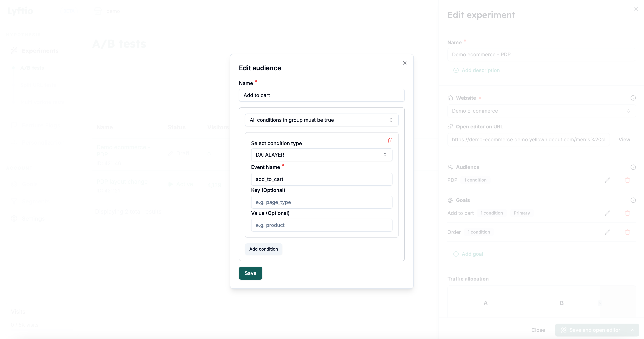Expand the DATALAYER condition type dropdown
This screenshot has height=339, width=644.
(x=321, y=155)
